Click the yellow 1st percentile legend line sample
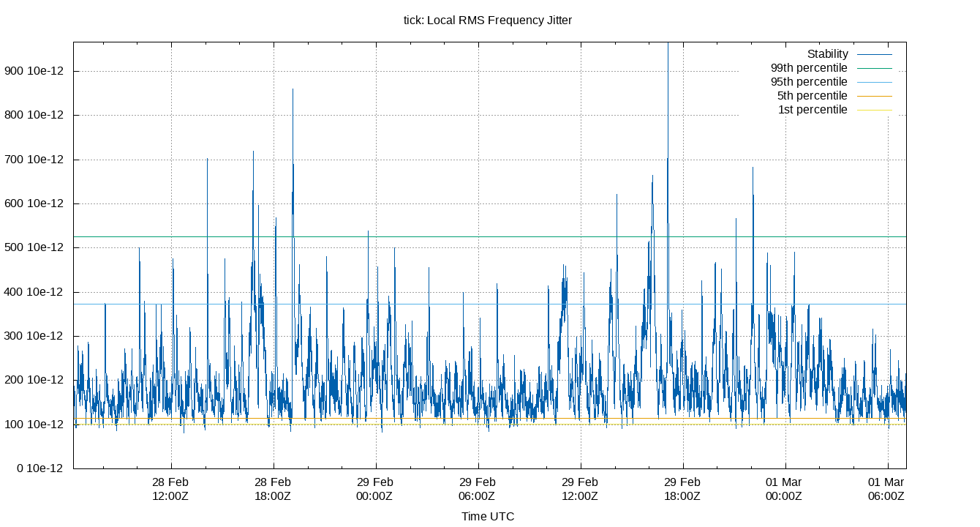 point(874,110)
